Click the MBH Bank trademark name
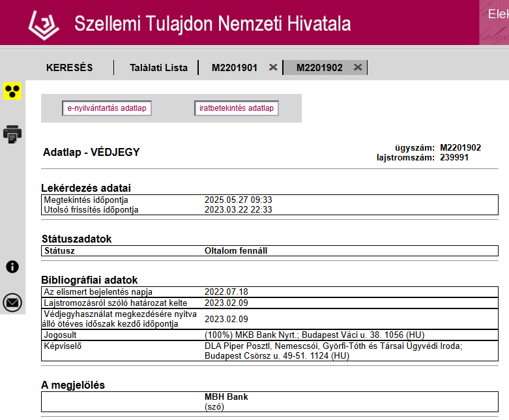 click(x=226, y=397)
